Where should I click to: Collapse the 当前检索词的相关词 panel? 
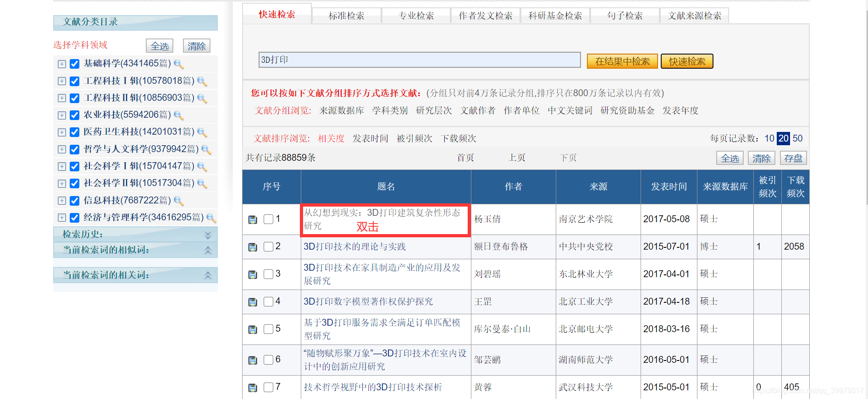tap(208, 275)
